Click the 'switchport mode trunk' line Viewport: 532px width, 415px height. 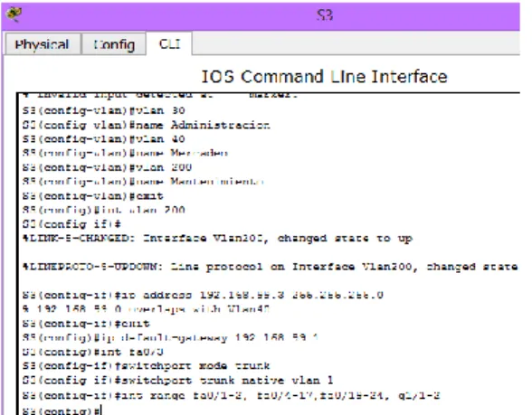pyautogui.click(x=147, y=366)
